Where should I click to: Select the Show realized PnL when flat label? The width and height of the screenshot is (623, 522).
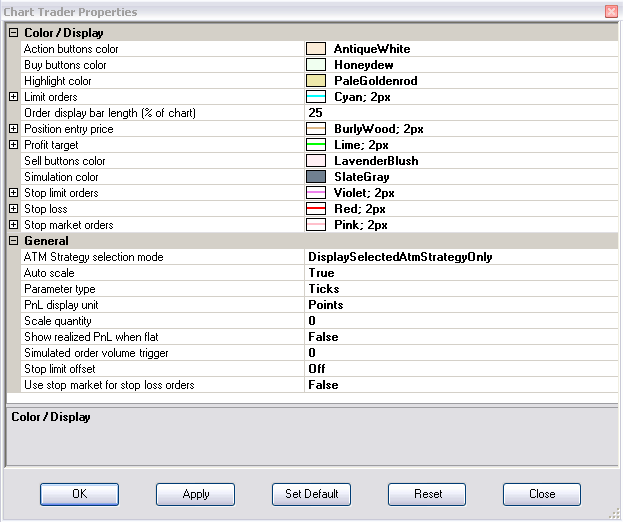pos(91,337)
